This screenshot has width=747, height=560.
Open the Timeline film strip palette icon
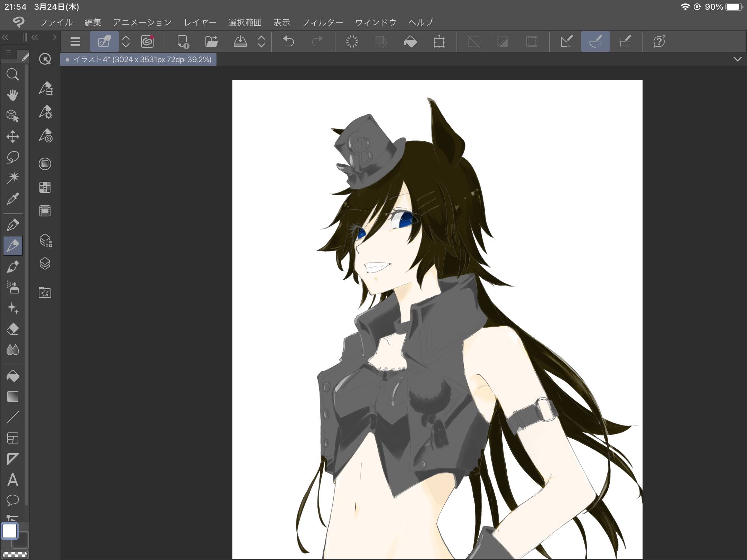[45, 211]
